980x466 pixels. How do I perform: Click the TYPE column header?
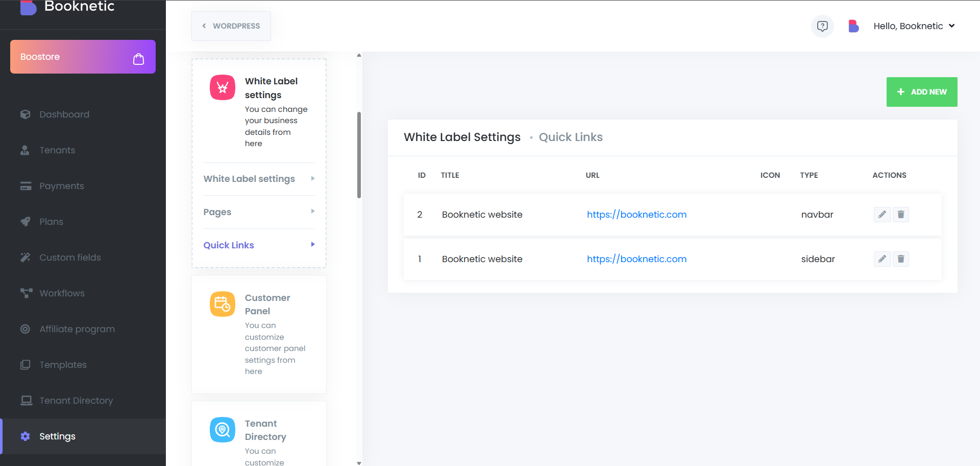point(809,175)
